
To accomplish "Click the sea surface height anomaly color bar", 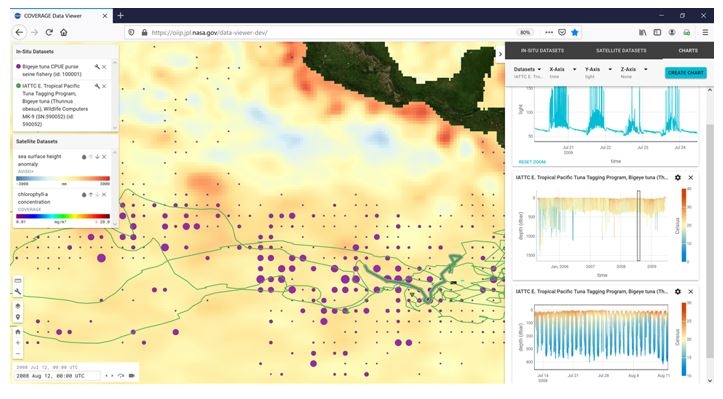I will (x=63, y=178).
